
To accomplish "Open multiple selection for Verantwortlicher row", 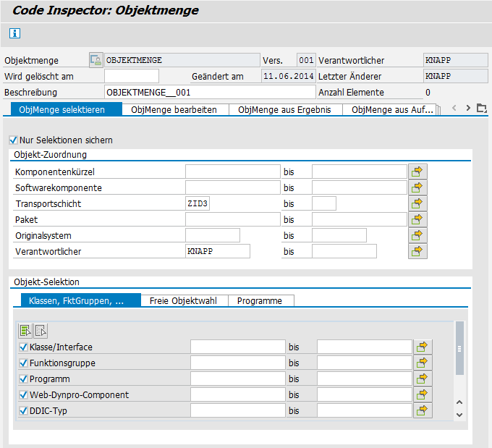I will pos(417,251).
